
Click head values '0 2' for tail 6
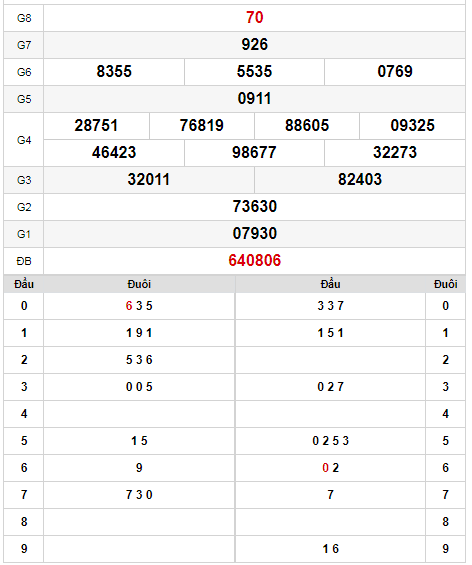(330, 468)
